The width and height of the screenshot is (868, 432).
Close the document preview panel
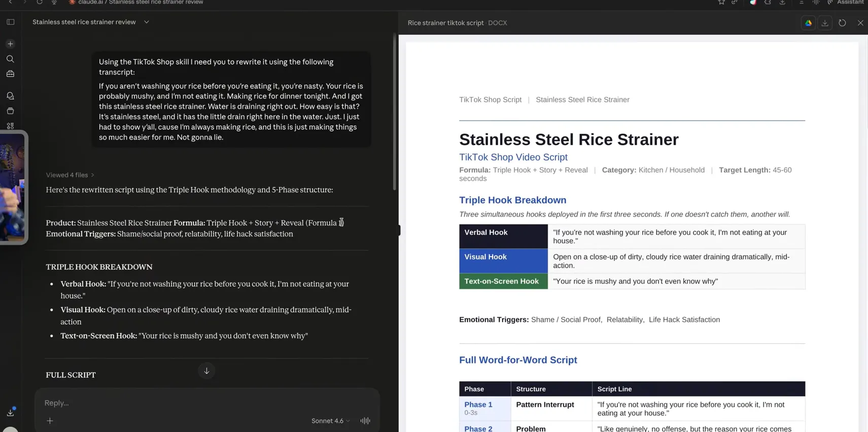click(x=860, y=23)
